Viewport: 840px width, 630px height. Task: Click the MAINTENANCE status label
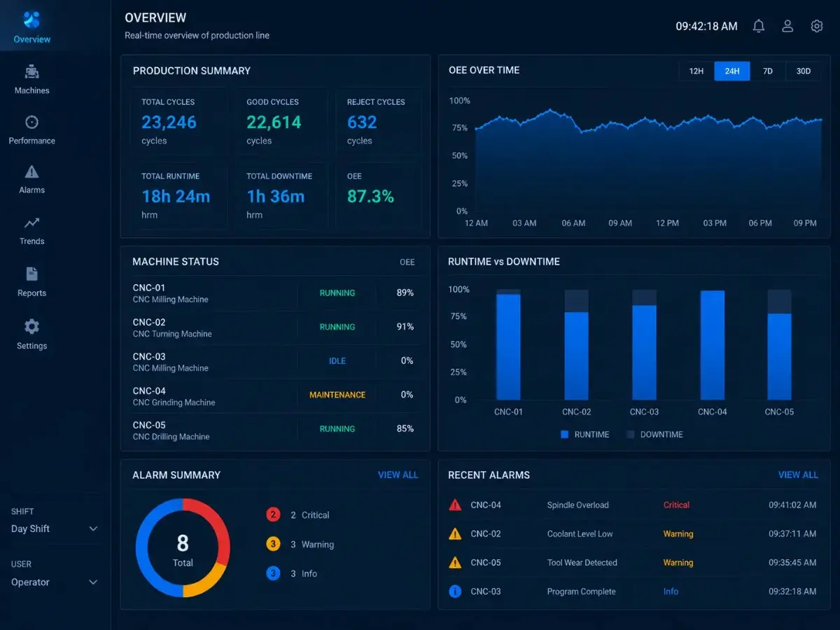click(x=337, y=395)
